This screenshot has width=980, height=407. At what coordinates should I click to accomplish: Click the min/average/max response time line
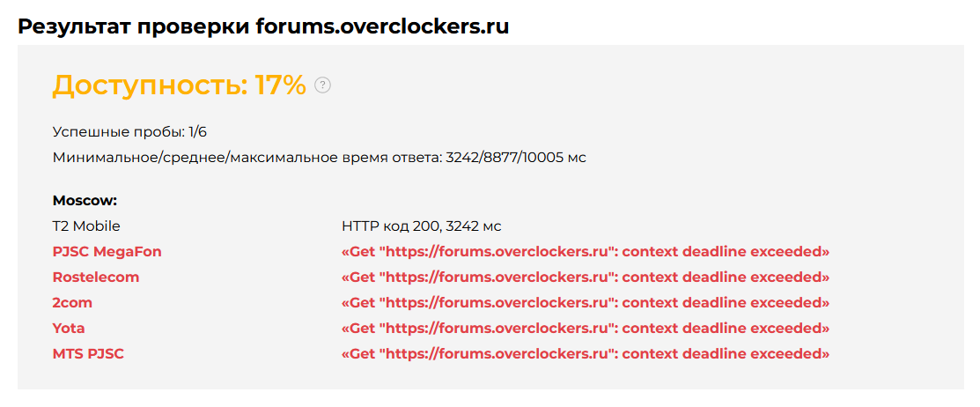[x=319, y=158]
